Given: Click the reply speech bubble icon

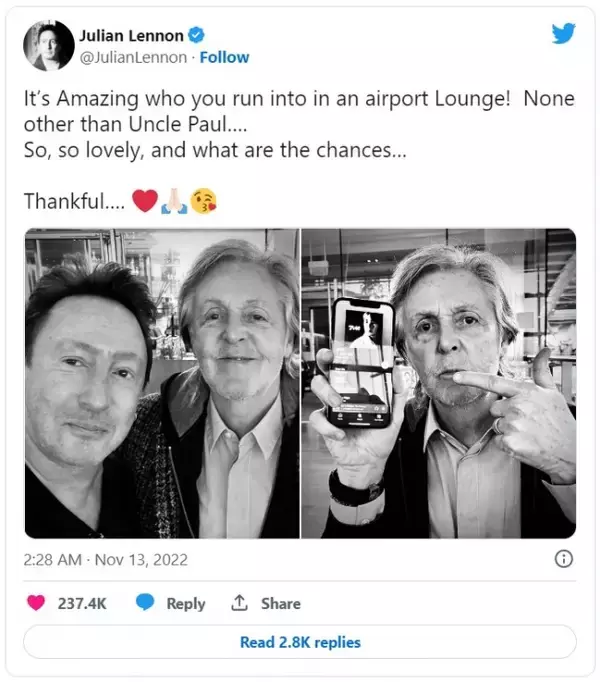Looking at the screenshot, I should pos(145,603).
